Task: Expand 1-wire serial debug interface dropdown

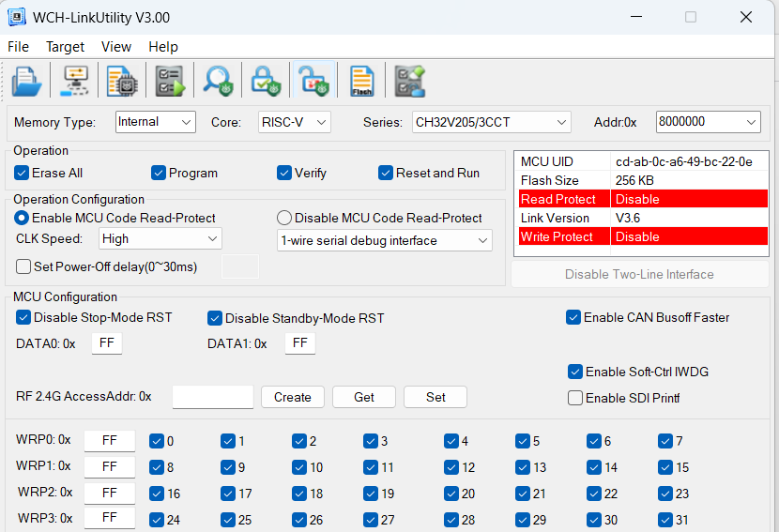Action: (x=385, y=240)
